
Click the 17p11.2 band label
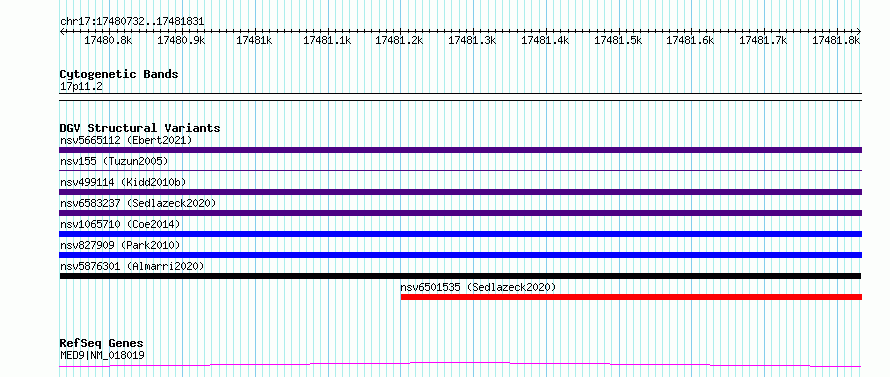(x=81, y=87)
